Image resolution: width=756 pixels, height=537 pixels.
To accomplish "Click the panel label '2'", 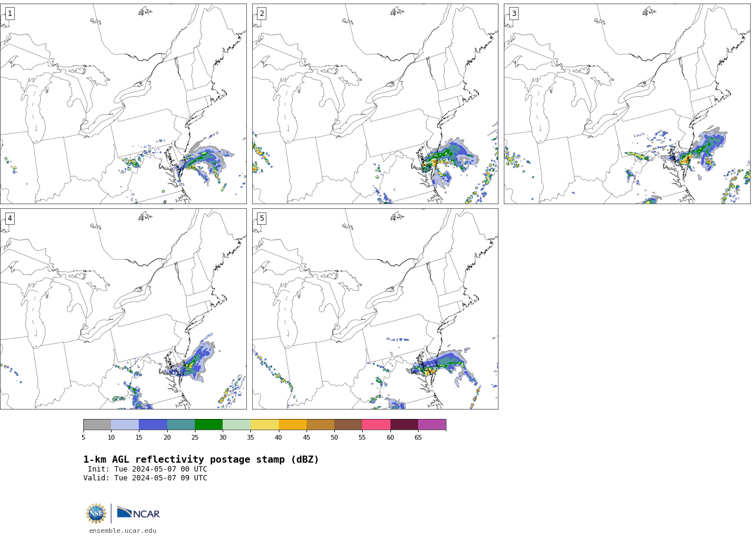I will pos(262,14).
